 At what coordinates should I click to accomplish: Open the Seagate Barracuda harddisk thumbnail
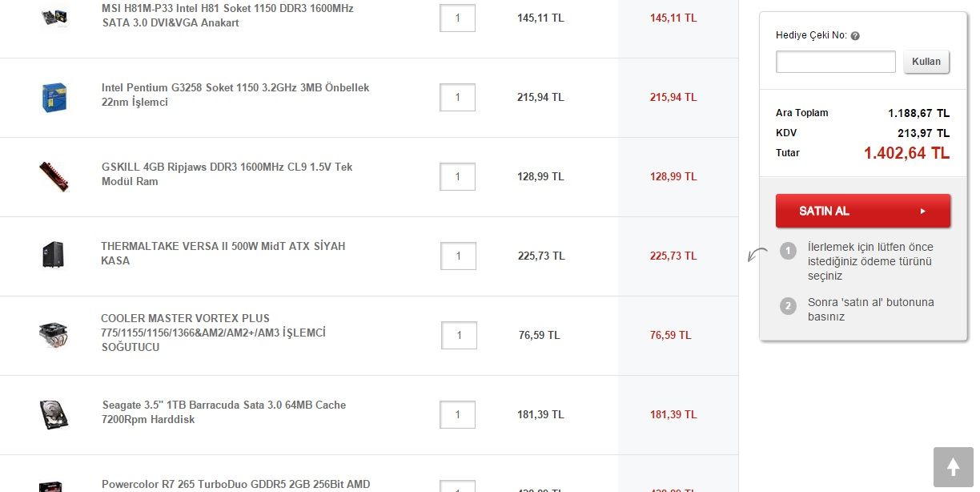coord(54,414)
